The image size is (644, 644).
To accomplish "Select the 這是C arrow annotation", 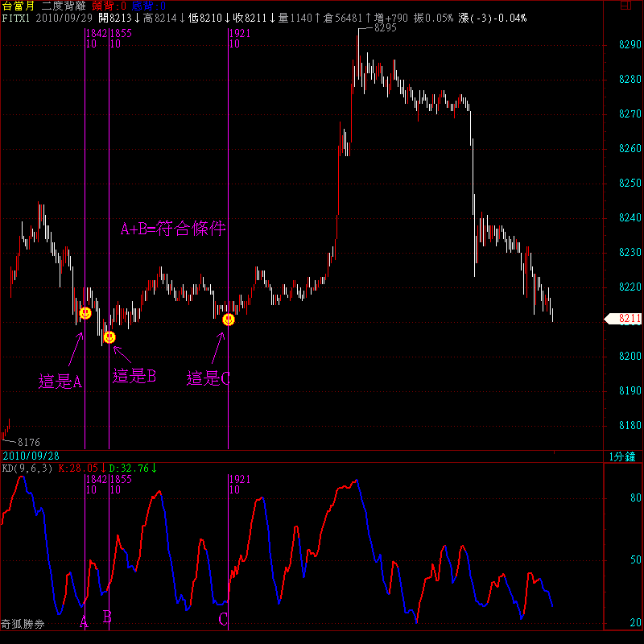I will tap(208, 378).
